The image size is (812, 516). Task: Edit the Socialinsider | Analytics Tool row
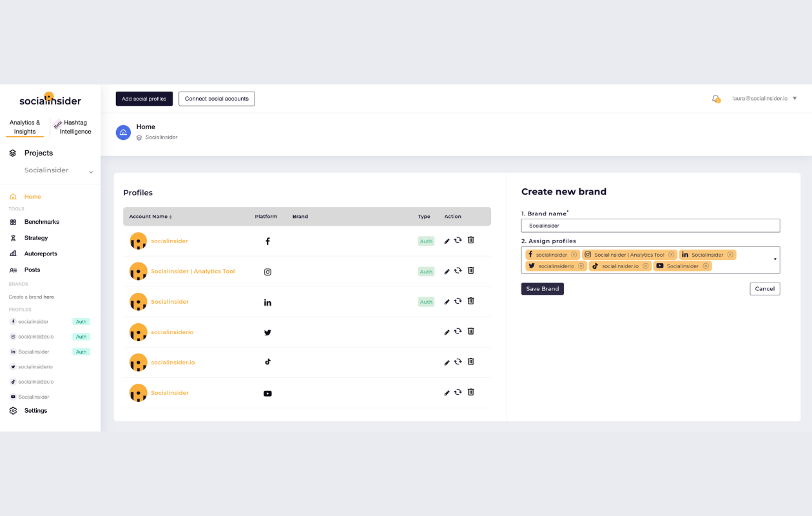coord(447,272)
